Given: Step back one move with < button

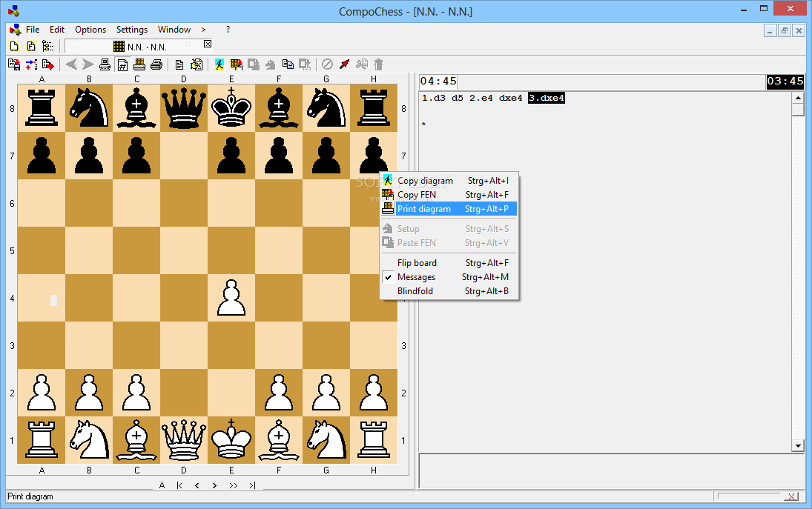Looking at the screenshot, I should (x=197, y=485).
